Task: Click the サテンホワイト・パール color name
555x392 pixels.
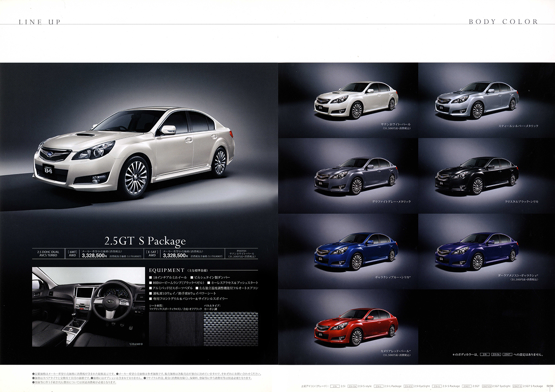Action: coord(396,125)
